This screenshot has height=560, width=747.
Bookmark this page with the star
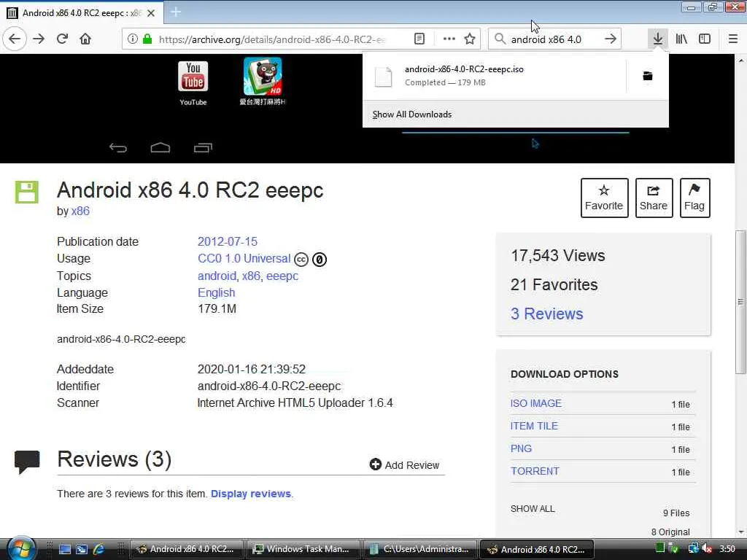click(470, 39)
